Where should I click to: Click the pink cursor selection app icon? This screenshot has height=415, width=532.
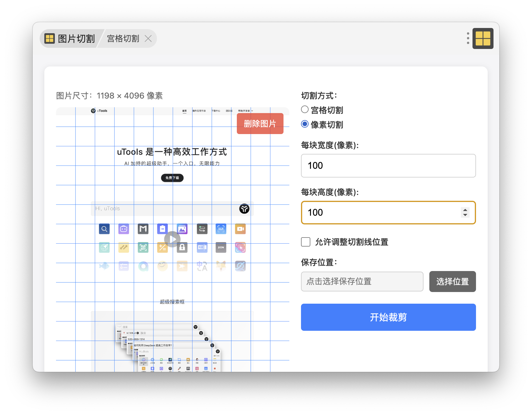coord(240,247)
